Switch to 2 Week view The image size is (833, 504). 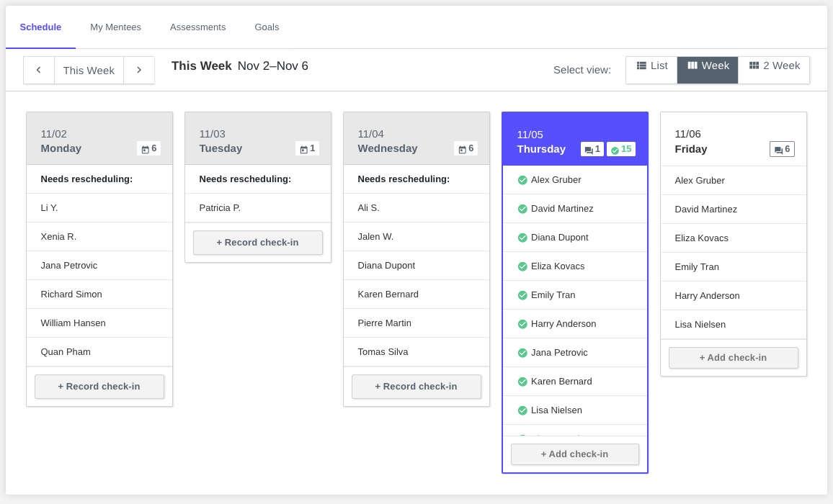(x=774, y=66)
